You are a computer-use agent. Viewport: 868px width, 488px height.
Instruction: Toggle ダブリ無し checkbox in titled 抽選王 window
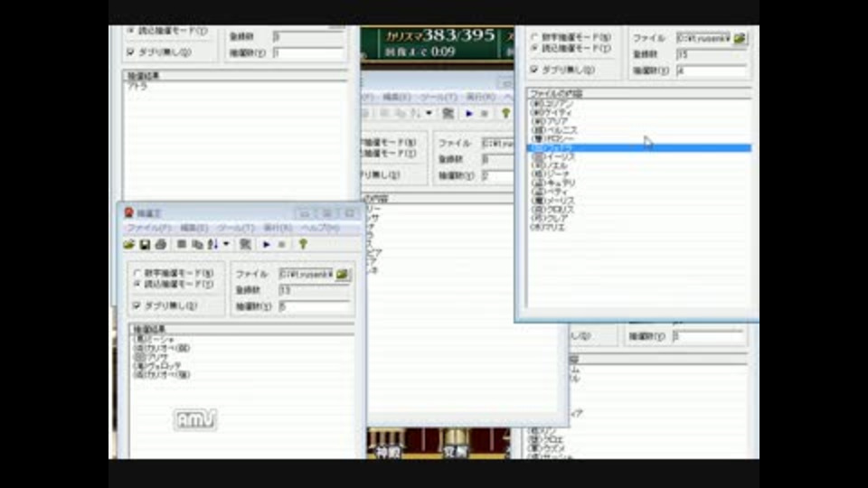click(137, 305)
